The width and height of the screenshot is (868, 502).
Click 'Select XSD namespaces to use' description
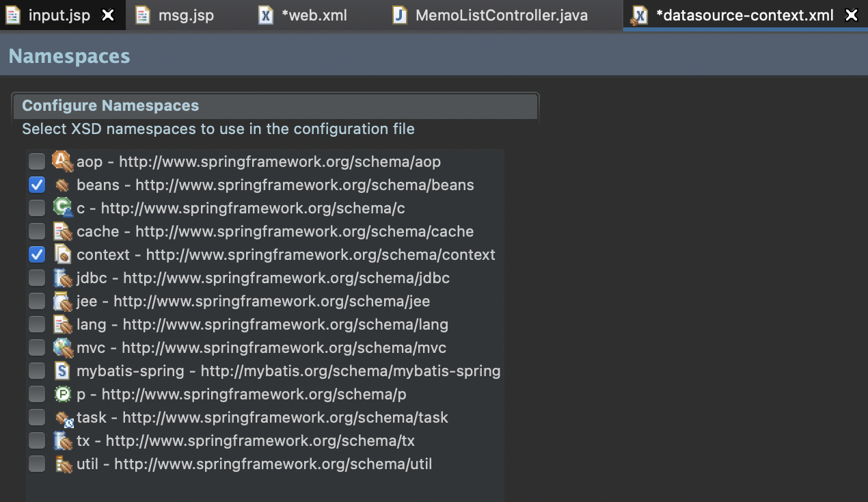(218, 129)
